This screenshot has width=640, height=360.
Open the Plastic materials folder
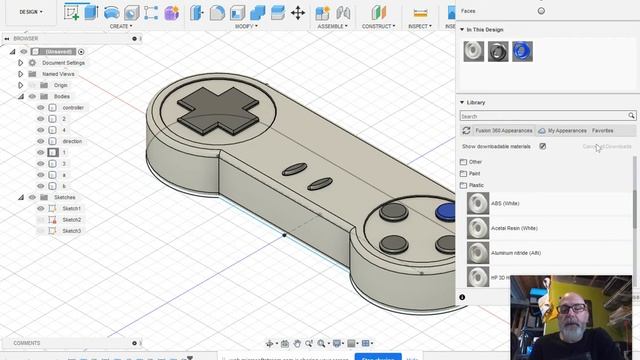pyautogui.click(x=472, y=185)
